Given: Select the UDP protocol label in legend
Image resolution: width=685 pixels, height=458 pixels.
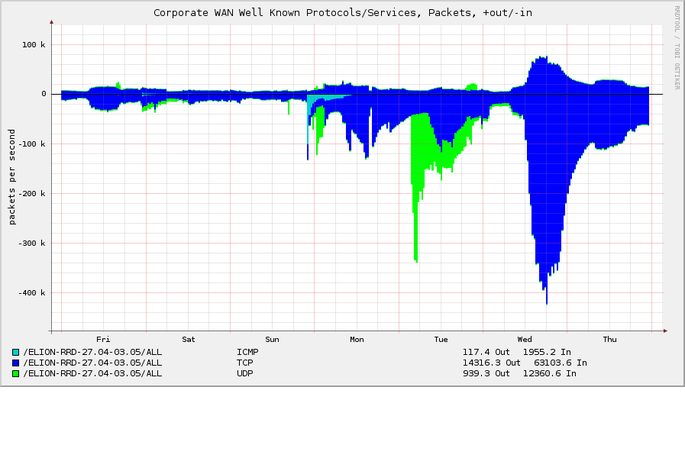Looking at the screenshot, I should (245, 374).
